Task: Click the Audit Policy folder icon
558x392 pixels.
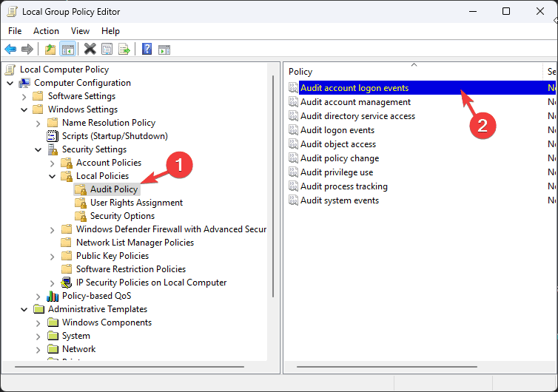Action: click(x=81, y=189)
